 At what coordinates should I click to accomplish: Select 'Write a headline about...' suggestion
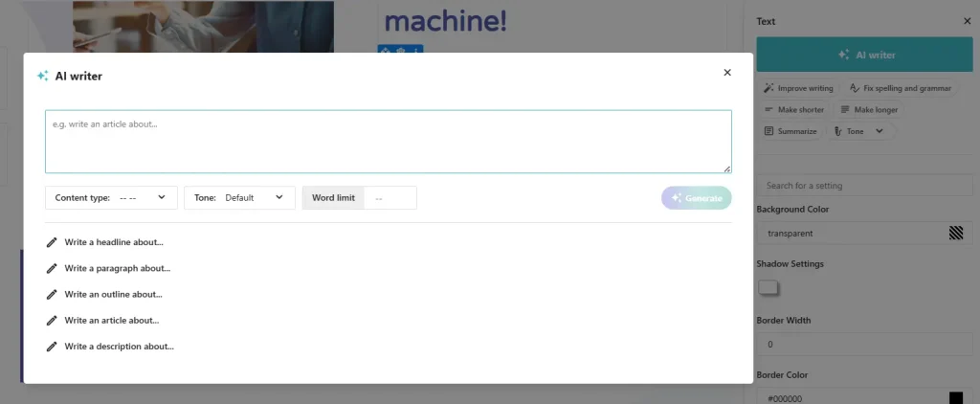pos(114,242)
